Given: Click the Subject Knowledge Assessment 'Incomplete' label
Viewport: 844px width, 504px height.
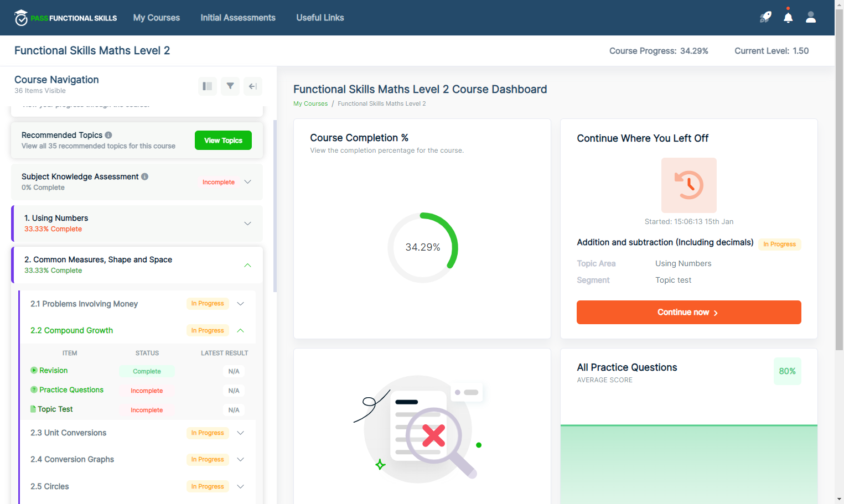Looking at the screenshot, I should coord(219,182).
